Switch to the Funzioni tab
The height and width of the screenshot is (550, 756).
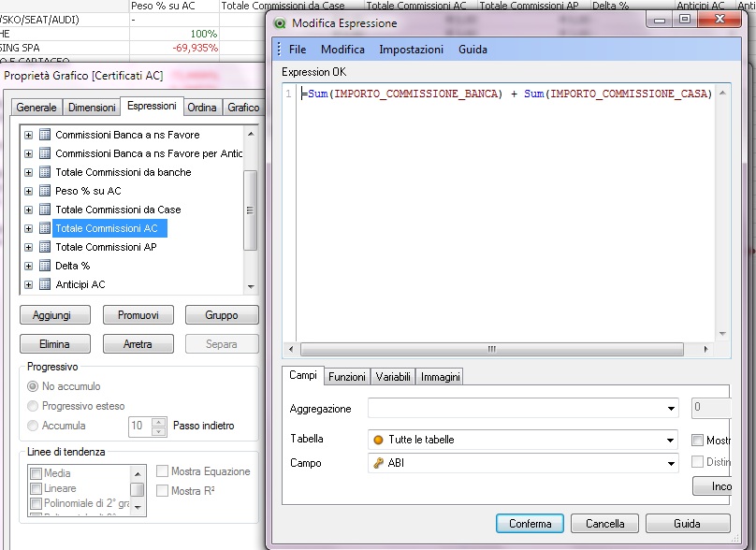[346, 377]
